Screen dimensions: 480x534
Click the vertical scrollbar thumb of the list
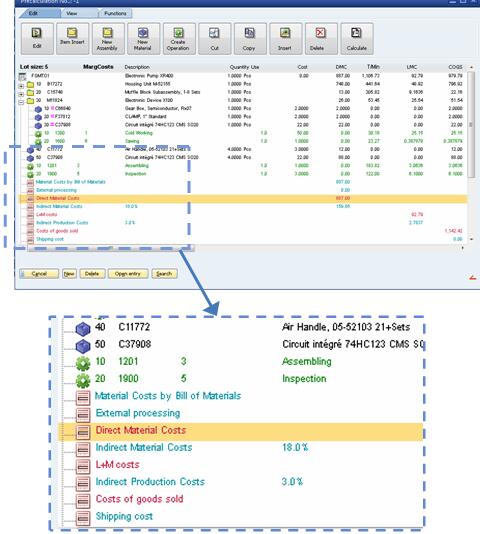click(x=471, y=124)
